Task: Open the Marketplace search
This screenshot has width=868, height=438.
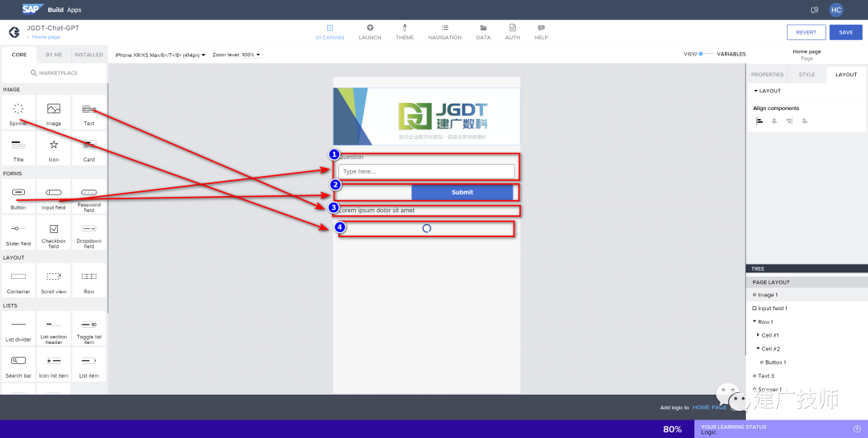Action: click(54, 73)
